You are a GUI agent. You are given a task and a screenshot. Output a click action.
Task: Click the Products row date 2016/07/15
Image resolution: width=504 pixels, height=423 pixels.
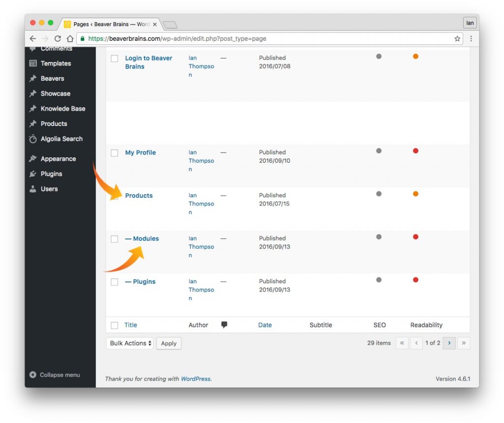click(x=274, y=204)
